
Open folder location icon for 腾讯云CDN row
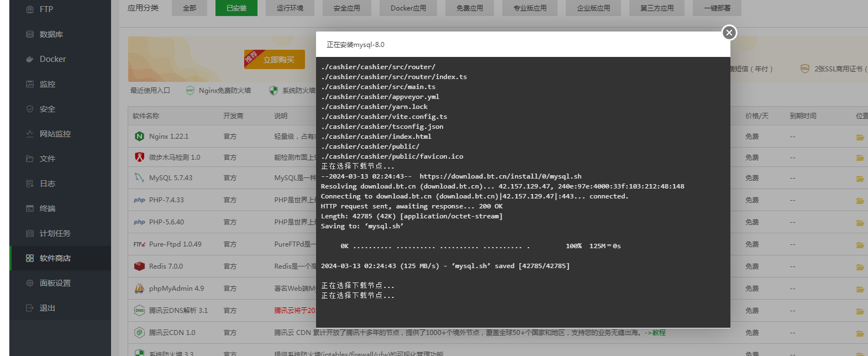pyautogui.click(x=860, y=333)
